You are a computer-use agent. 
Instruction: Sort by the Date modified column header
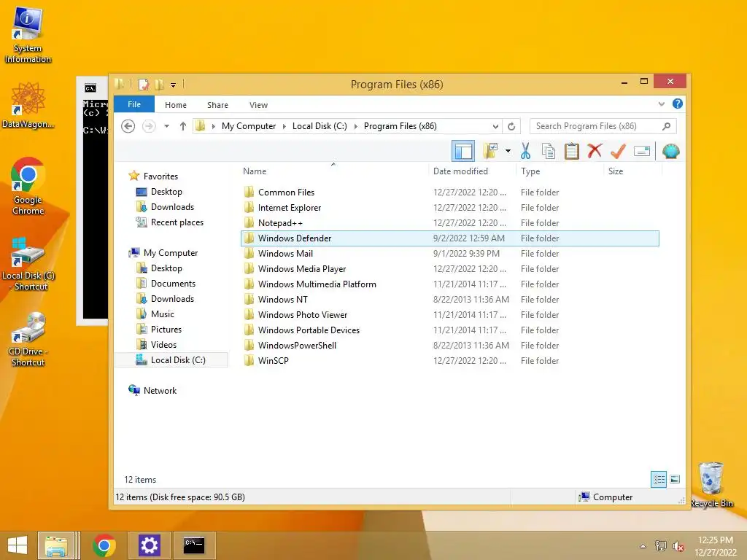460,171
